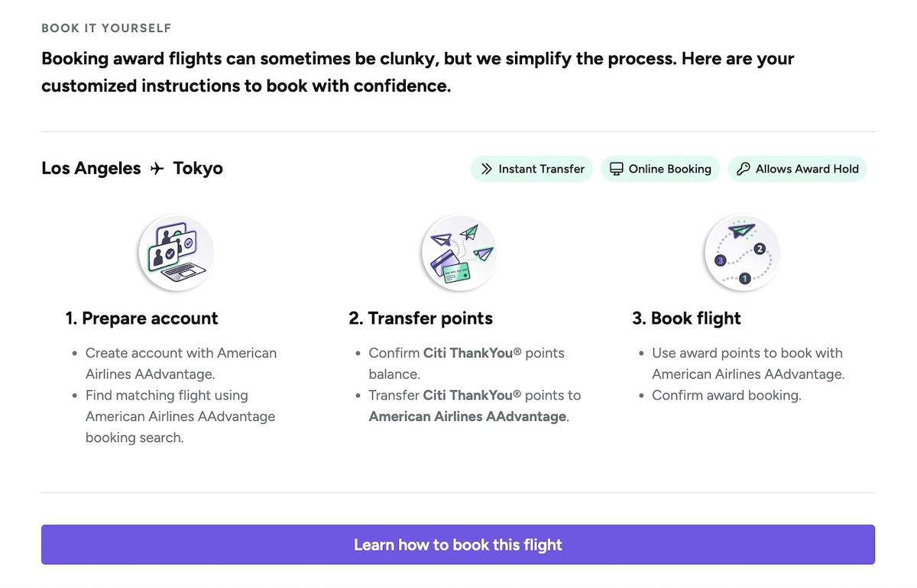Click the Instant Transfer badge label
Image resolution: width=917 pixels, height=588 pixels.
click(541, 169)
